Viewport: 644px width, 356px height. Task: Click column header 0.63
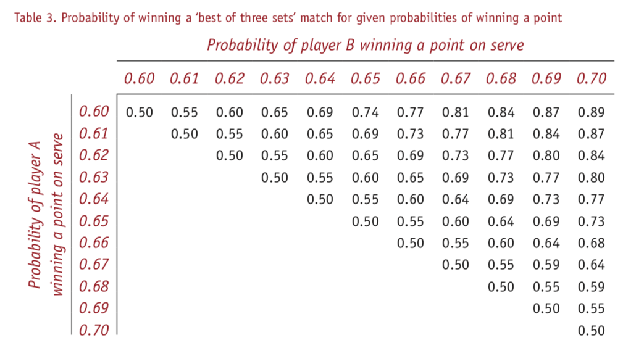point(275,78)
